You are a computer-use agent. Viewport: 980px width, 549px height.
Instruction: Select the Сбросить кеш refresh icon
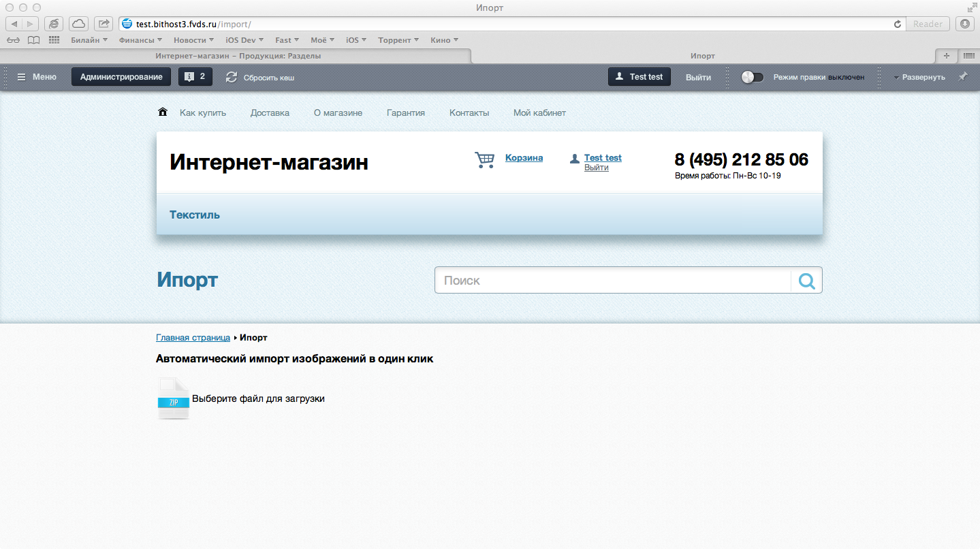point(232,77)
